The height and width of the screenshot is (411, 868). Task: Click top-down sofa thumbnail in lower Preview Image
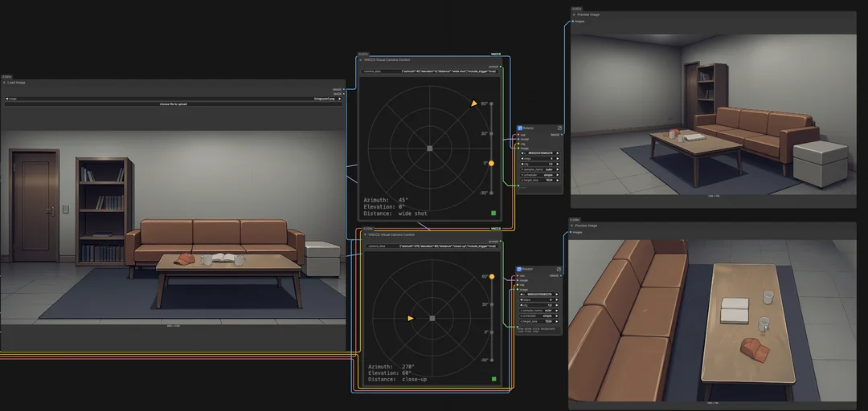coord(712,320)
